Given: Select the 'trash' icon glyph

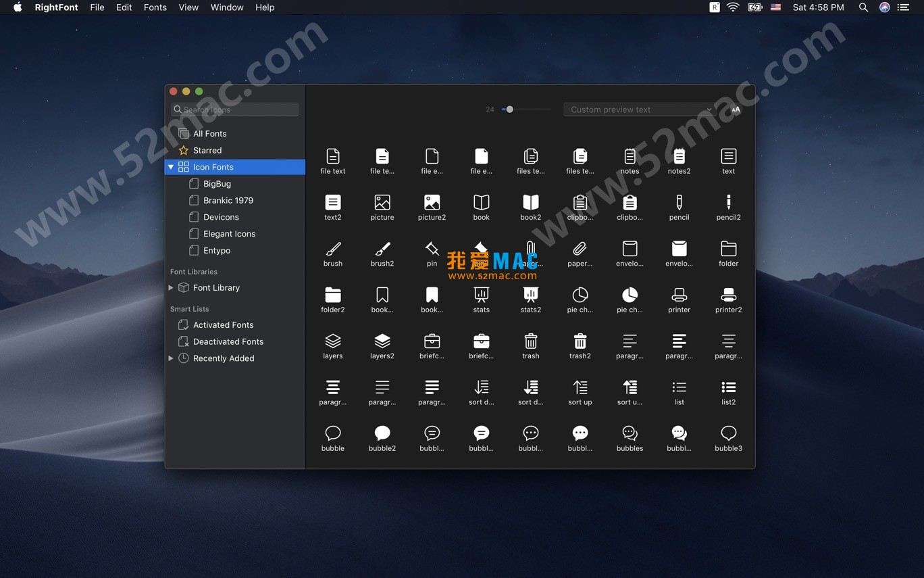Looking at the screenshot, I should (530, 341).
